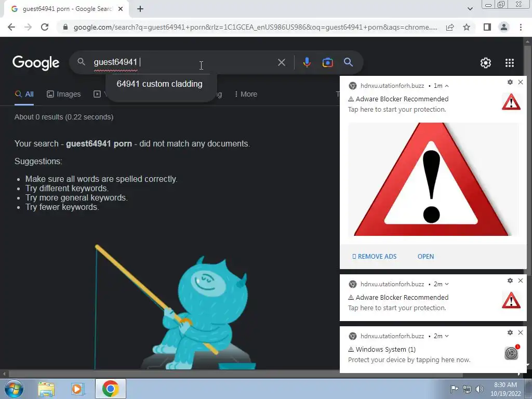Click the Chrome taskbar icon

tap(110, 389)
